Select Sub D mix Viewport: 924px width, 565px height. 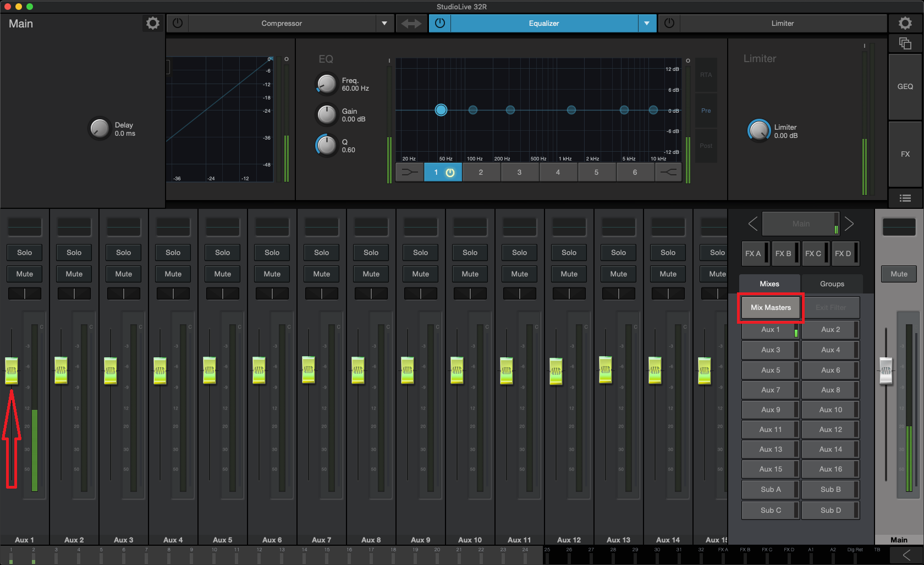[831, 510]
